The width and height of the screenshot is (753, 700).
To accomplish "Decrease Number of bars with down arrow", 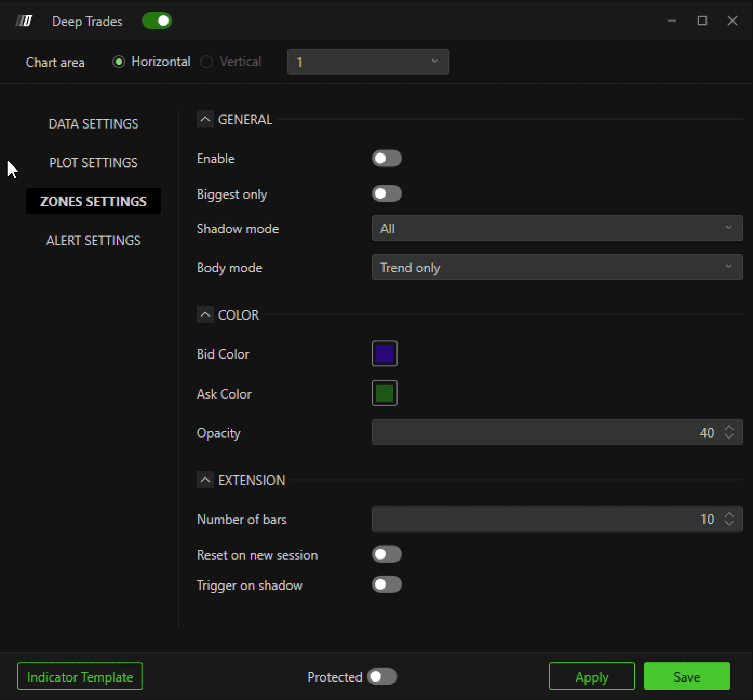I will point(729,523).
